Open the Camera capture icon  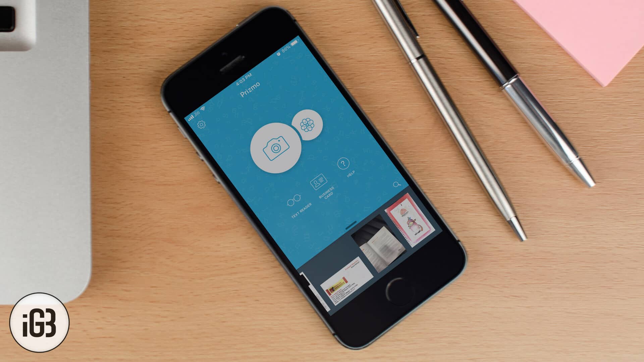(x=275, y=150)
